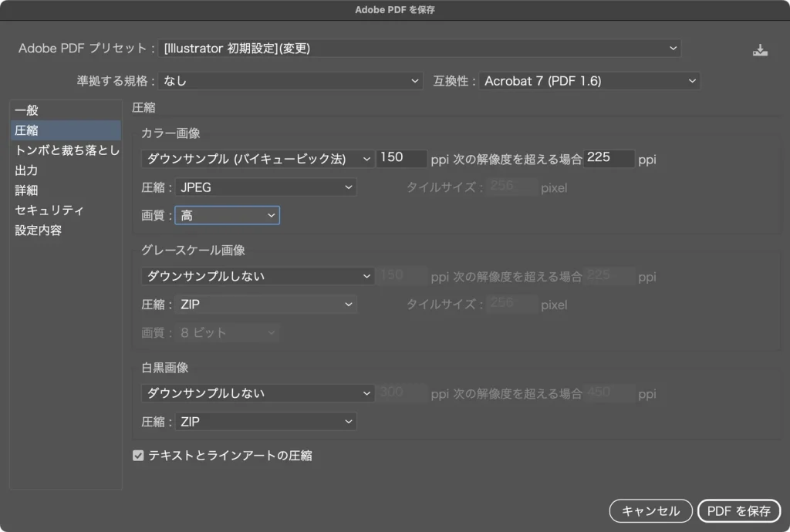Click the カラー画像 section label
The width and height of the screenshot is (790, 532).
pyautogui.click(x=170, y=133)
